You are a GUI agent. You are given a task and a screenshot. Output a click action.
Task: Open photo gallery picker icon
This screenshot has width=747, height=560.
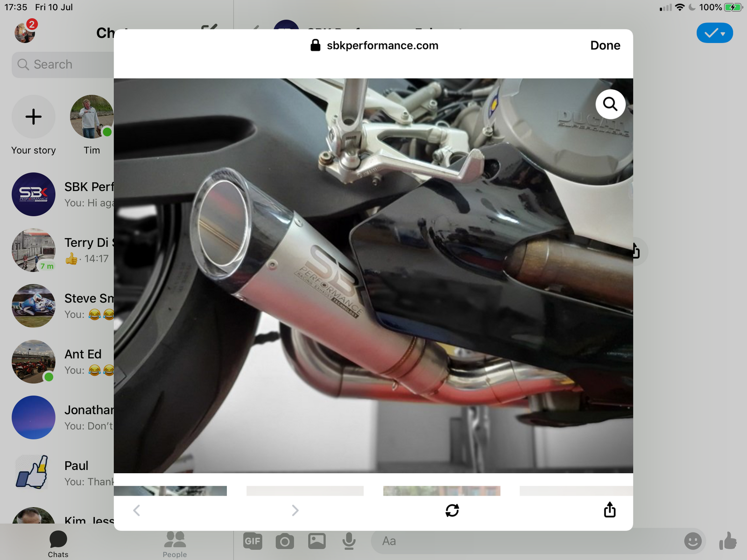(317, 541)
